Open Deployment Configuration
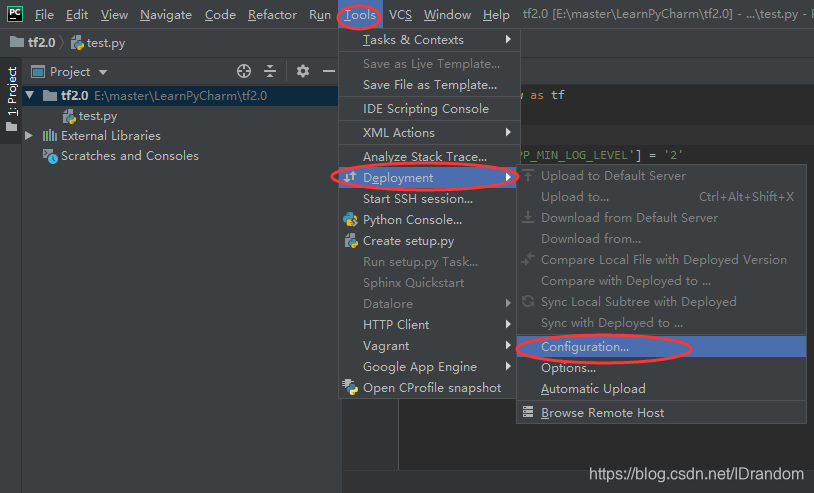The image size is (814, 493). click(661, 347)
